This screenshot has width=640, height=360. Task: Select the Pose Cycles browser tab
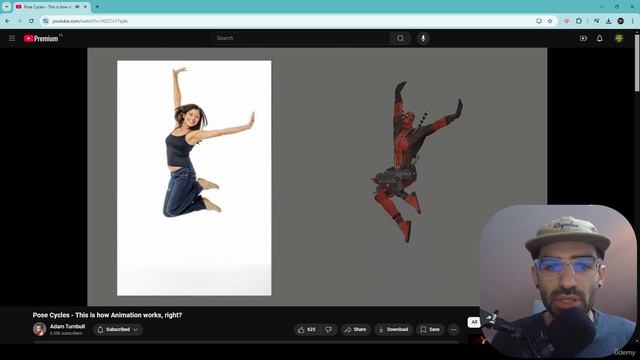click(52, 7)
